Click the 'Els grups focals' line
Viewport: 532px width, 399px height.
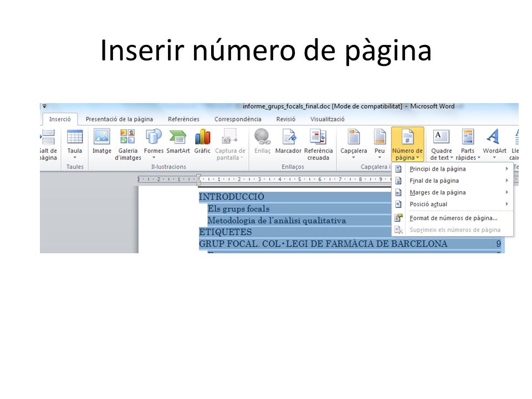238,209
